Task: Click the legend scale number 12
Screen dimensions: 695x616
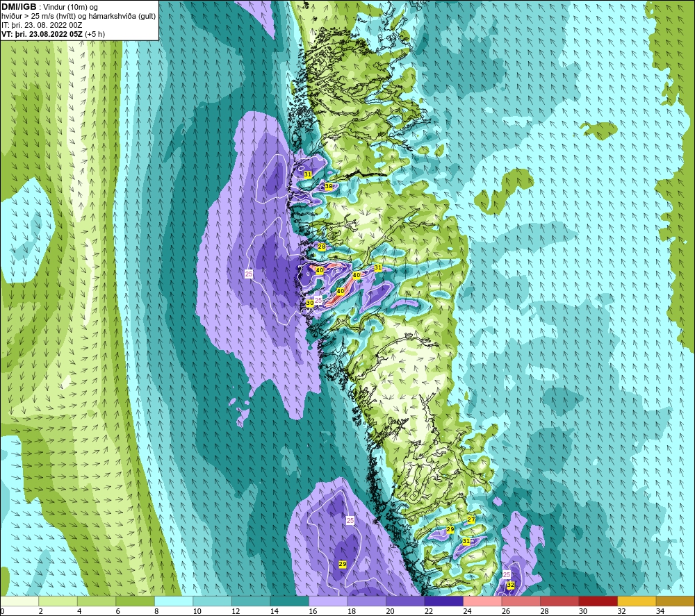Action: (236, 611)
